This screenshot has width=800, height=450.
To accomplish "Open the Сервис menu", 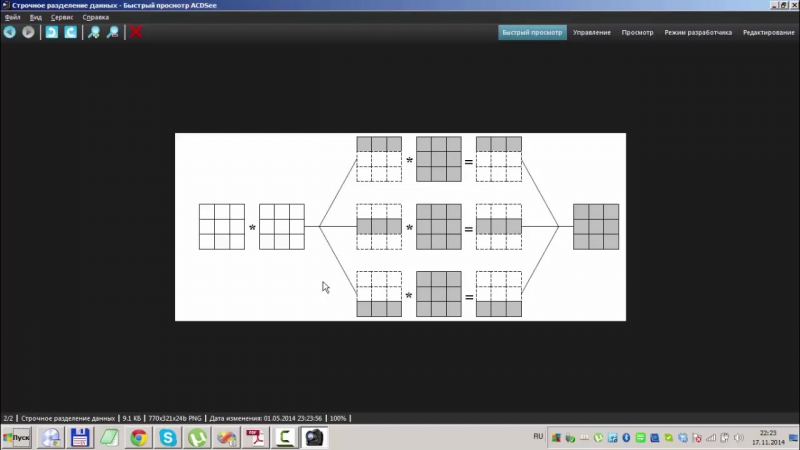I will point(62,17).
